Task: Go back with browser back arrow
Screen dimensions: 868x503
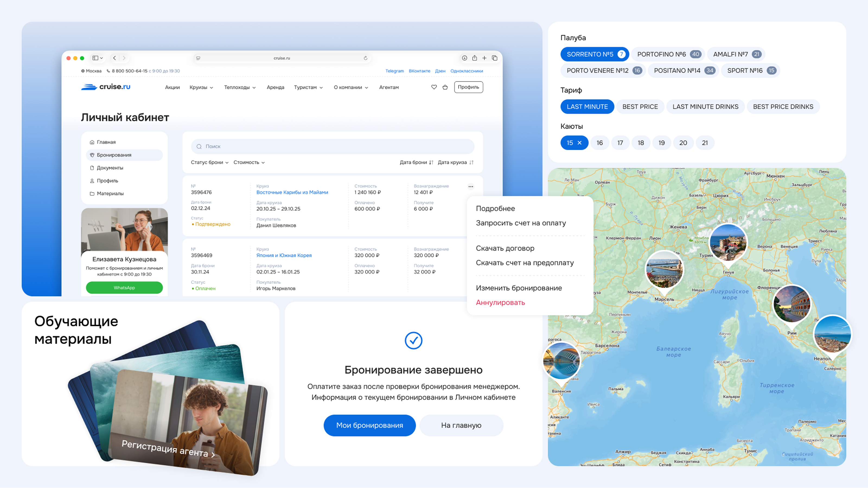Action: point(114,58)
